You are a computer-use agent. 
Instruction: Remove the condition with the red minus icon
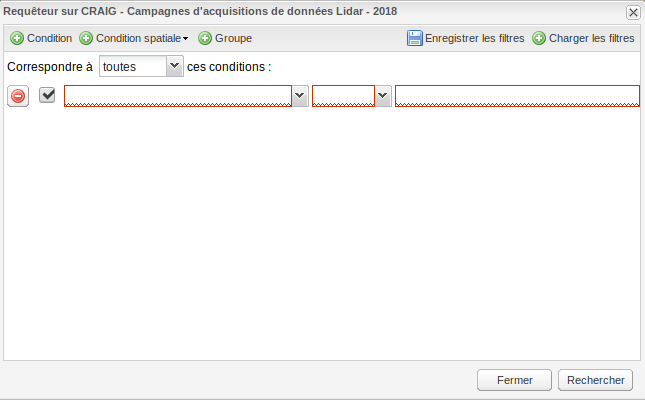tap(18, 96)
